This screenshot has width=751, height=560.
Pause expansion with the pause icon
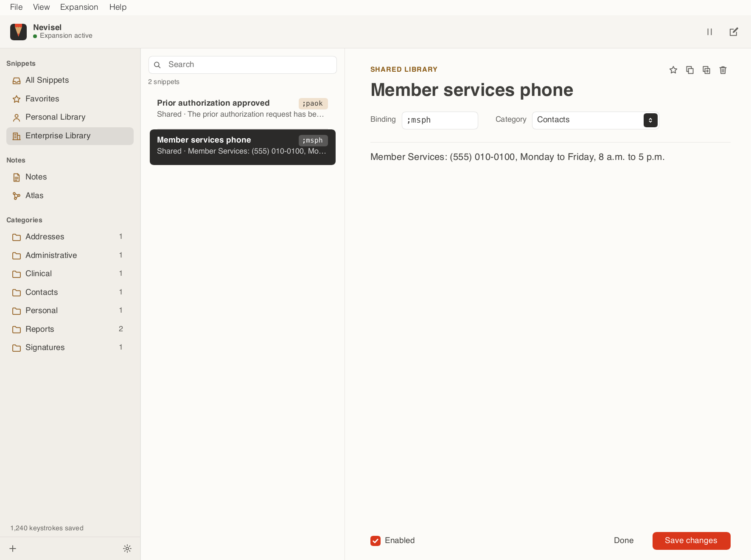(x=709, y=32)
